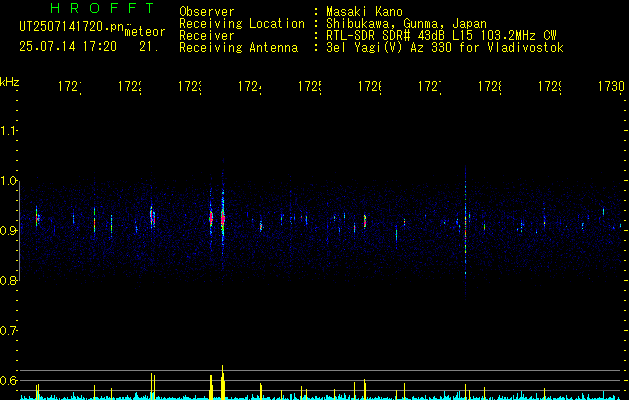Click the word "meteor" under the file name
629x400 pixels.
coord(145,32)
